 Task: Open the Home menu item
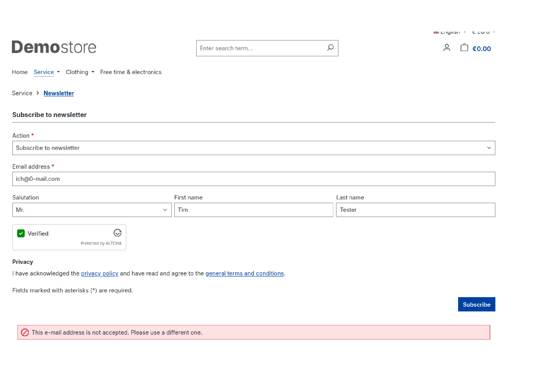20,72
